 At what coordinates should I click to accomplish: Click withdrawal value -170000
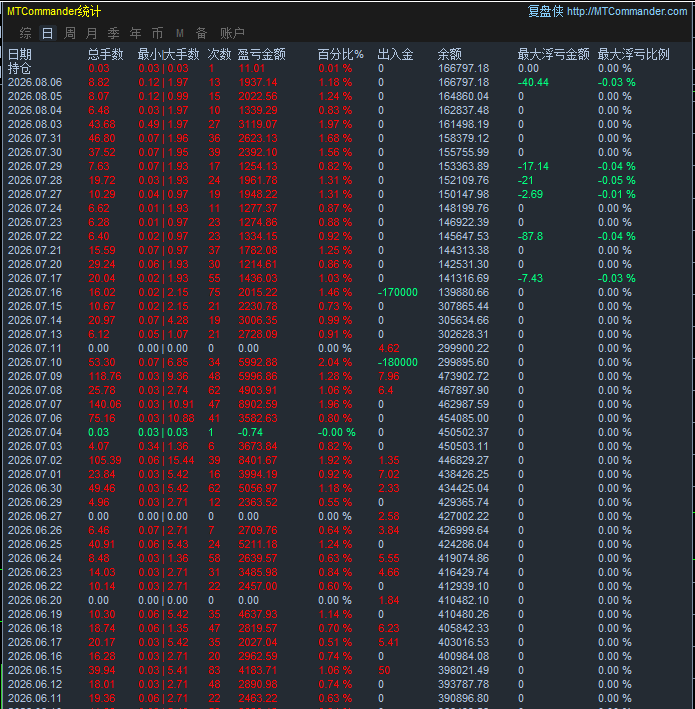[397, 293]
